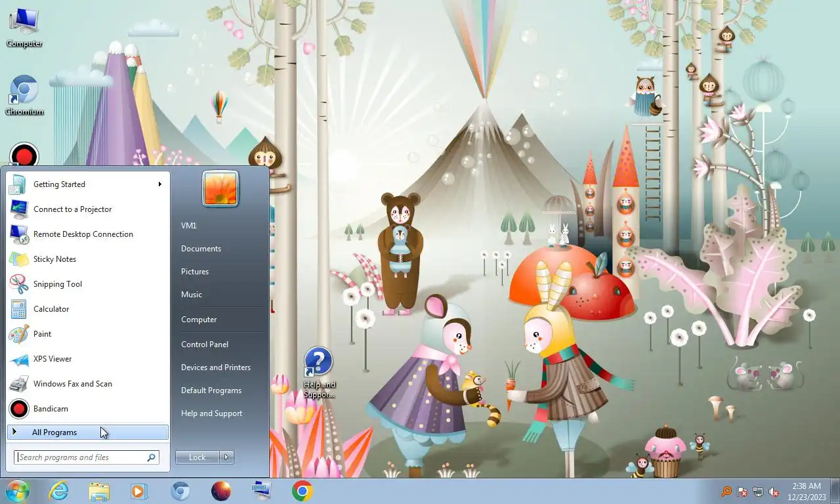The image size is (840, 504).
Task: Click the search magnifier in the Start menu
Action: pos(151,457)
